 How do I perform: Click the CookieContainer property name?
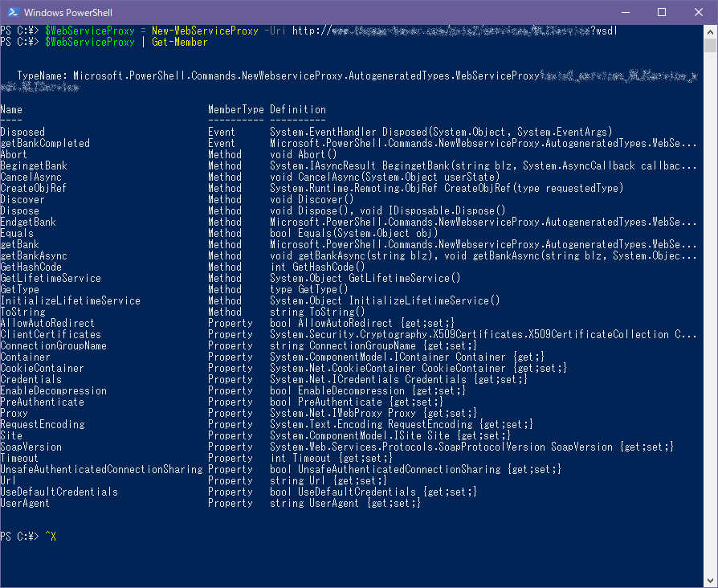42,368
